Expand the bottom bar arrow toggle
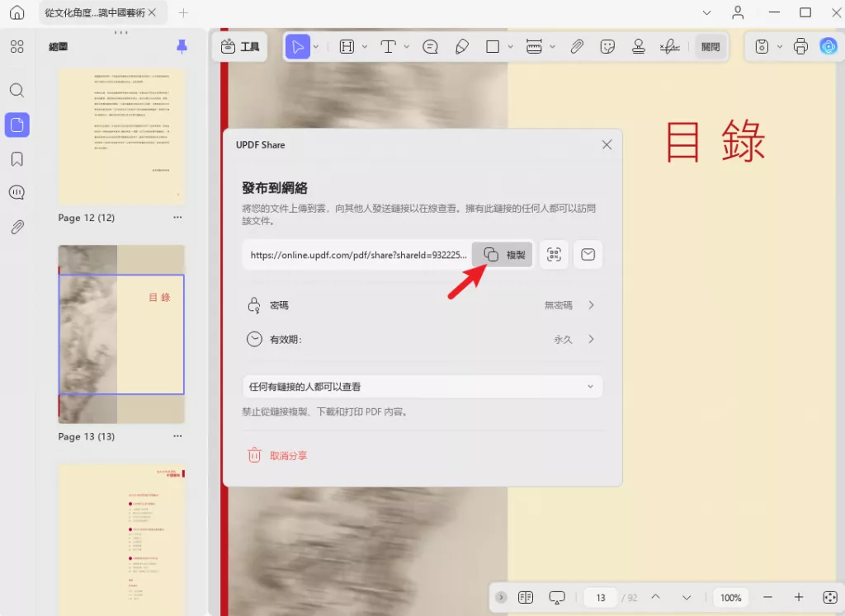Image resolution: width=845 pixels, height=616 pixels. pos(501,597)
